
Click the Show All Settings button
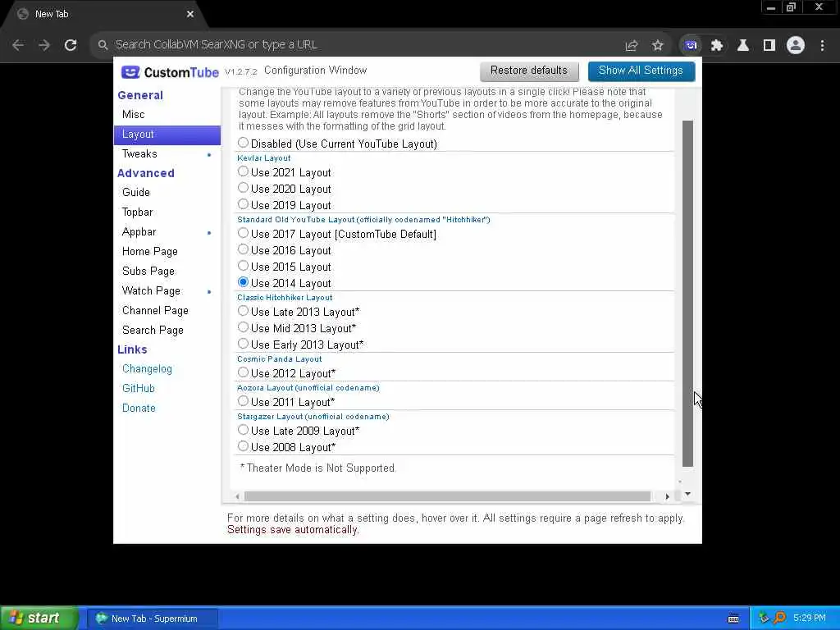pos(641,71)
